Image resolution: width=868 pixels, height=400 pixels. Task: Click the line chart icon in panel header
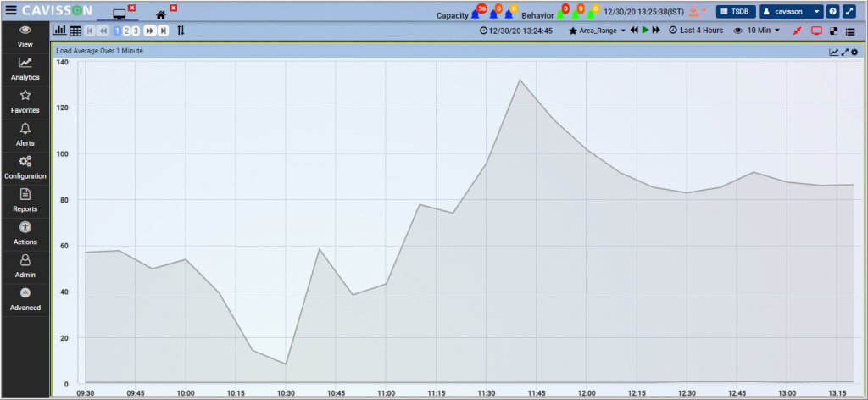834,52
